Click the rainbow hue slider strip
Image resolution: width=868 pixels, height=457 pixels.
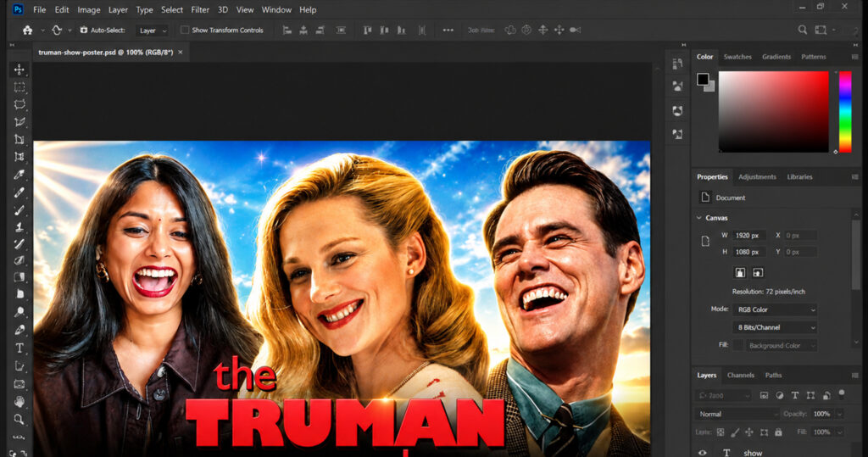845,111
